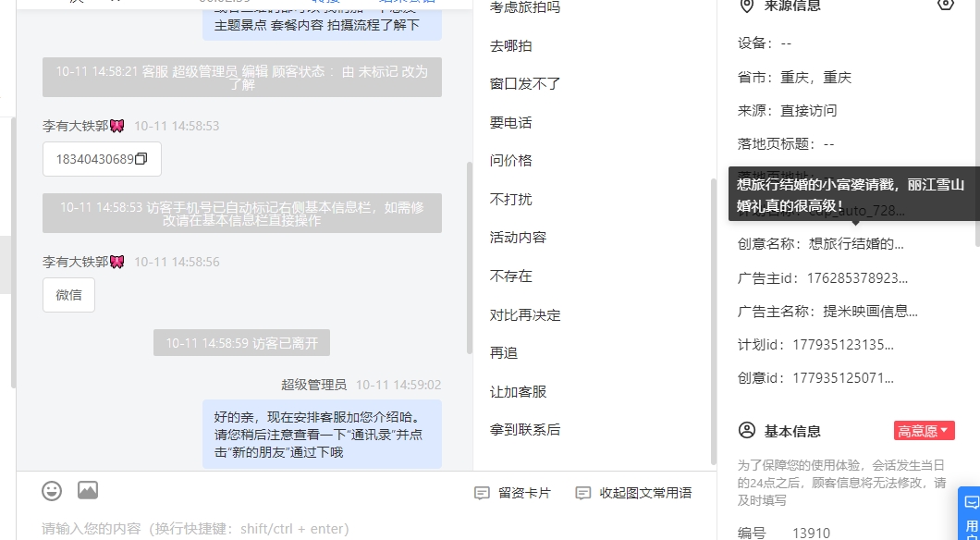980x540 pixels.
Task: Choose the 不存在 quick reply
Action: [x=510, y=276]
